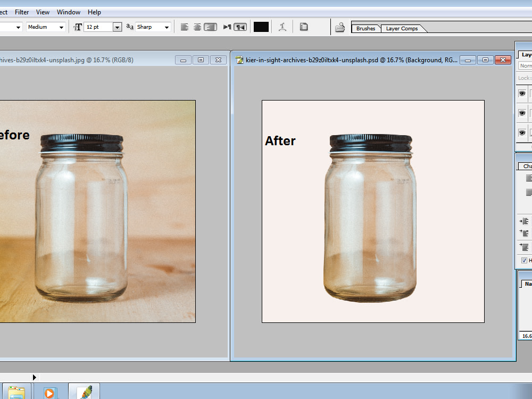The height and width of the screenshot is (399, 532).
Task: Open the layer blend mode dropdown
Action: [525, 66]
